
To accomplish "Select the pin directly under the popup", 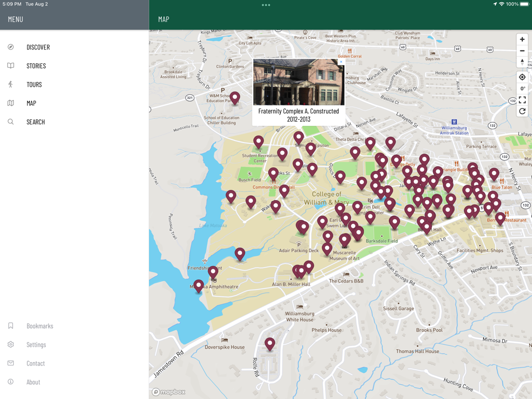I will tap(298, 138).
